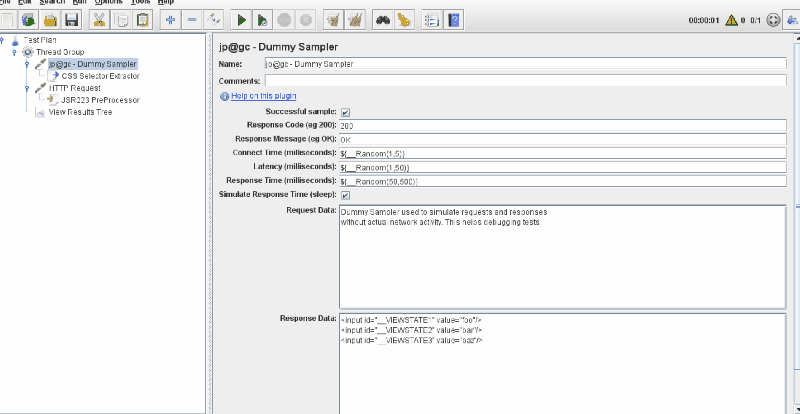Click the elapsed time 00:00:01 indicator
Viewport: 800px width, 414px height.
[704, 20]
